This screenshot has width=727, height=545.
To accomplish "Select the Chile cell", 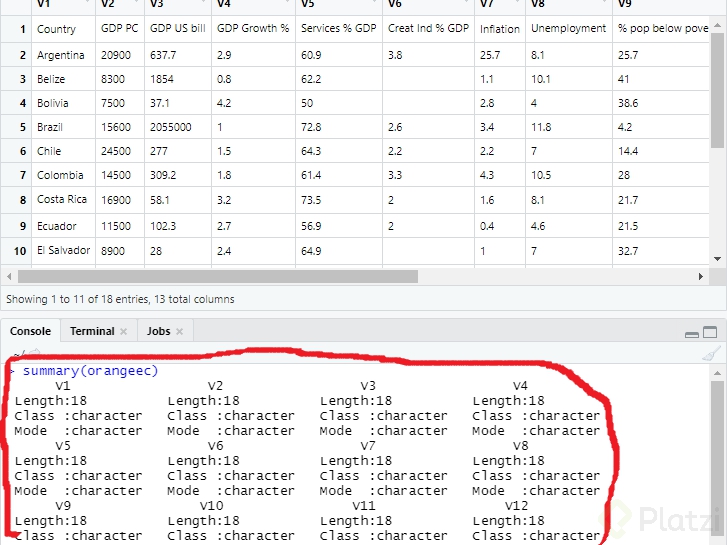I will coord(63,151).
